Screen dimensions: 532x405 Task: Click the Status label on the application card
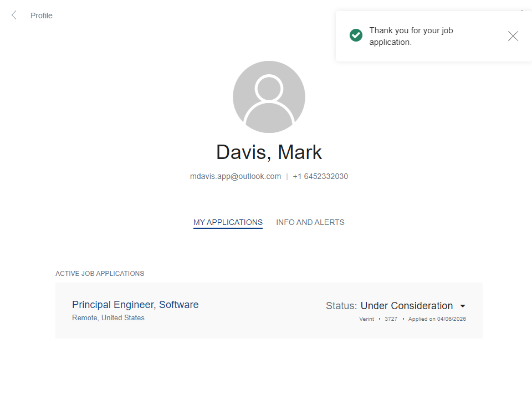coord(341,306)
